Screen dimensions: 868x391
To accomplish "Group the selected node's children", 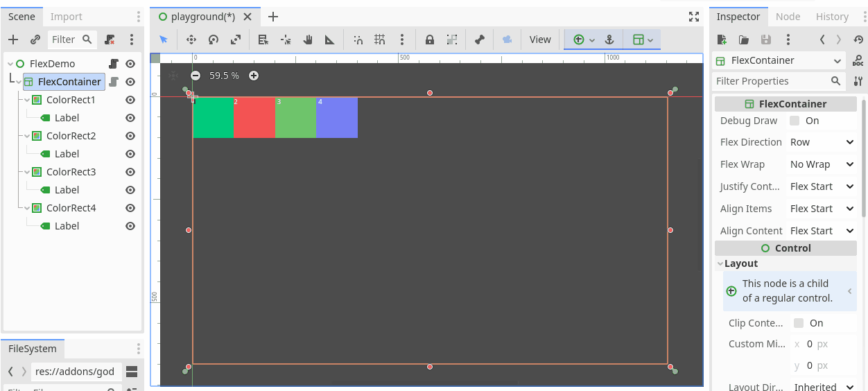I will (452, 40).
